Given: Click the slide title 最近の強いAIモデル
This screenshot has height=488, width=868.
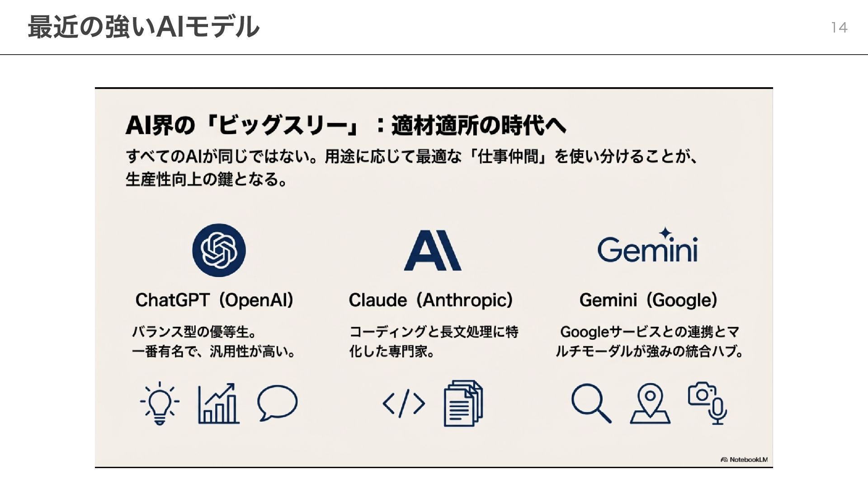Looking at the screenshot, I should (x=144, y=27).
